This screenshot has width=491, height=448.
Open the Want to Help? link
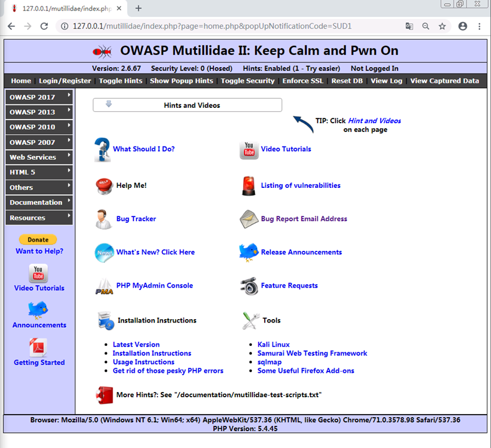click(39, 251)
